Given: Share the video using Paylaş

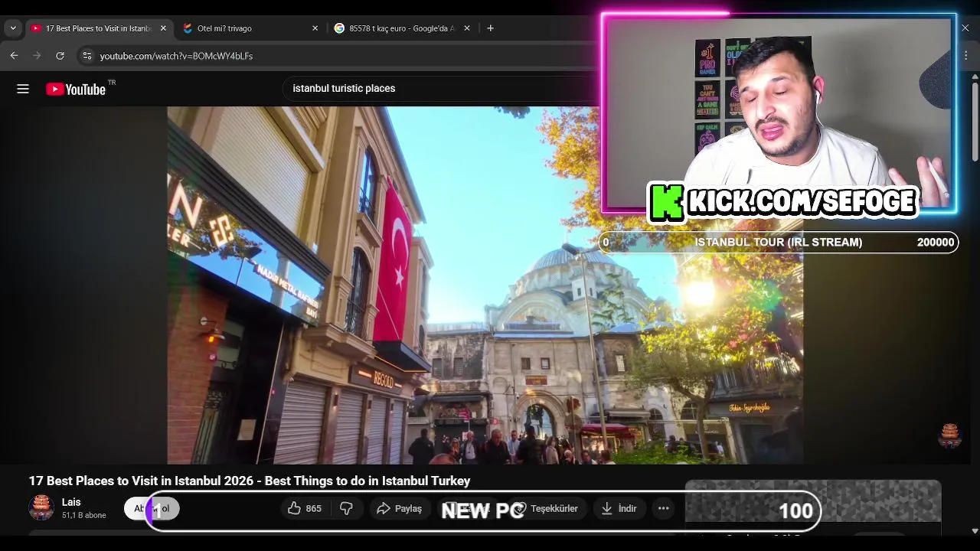Looking at the screenshot, I should tap(400, 508).
